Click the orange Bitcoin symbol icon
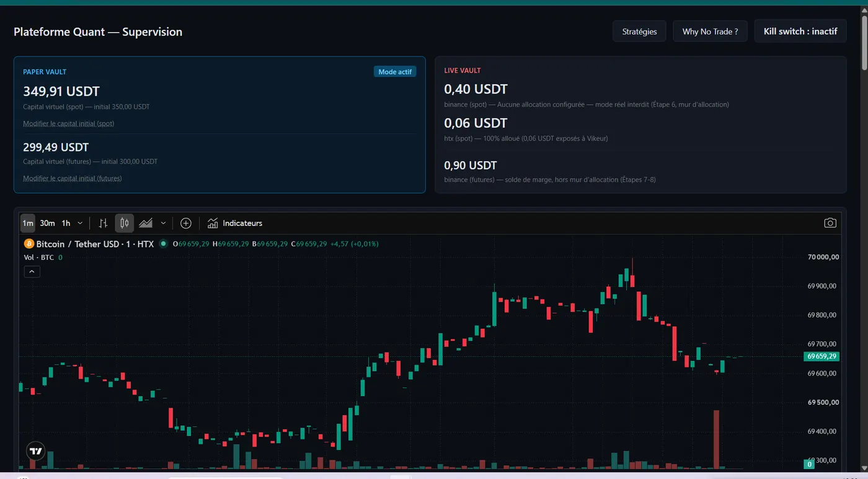The image size is (868, 479). (x=29, y=244)
